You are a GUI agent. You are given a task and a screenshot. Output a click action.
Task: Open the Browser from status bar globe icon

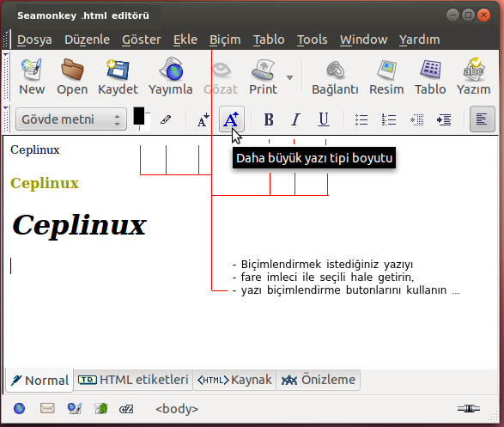coord(19,409)
